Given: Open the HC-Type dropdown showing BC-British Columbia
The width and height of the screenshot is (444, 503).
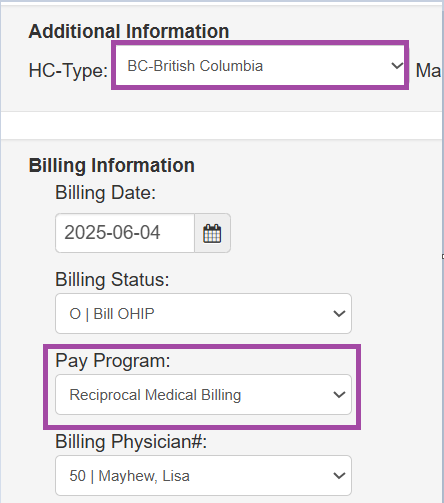Looking at the screenshot, I should click(x=260, y=65).
